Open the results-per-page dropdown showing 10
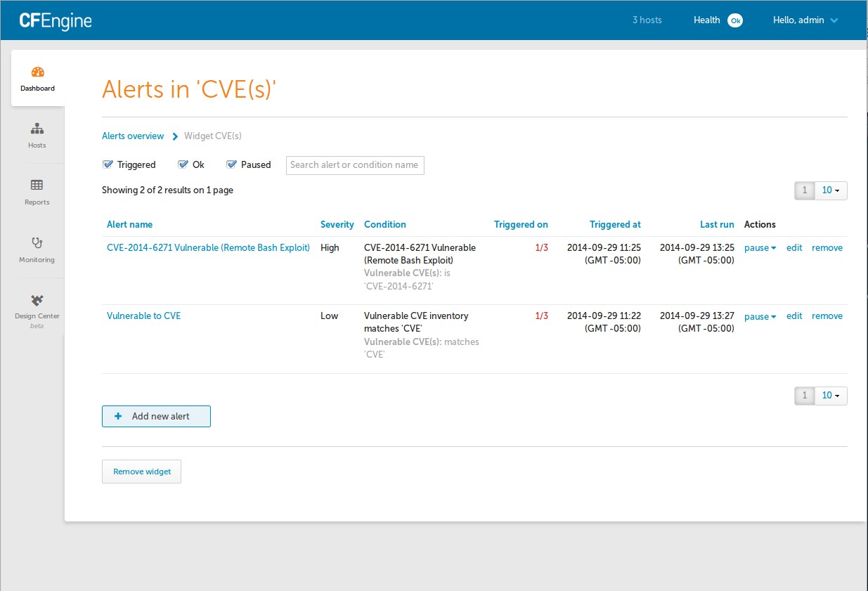Screen dimensions: 868x591 [x=831, y=190]
